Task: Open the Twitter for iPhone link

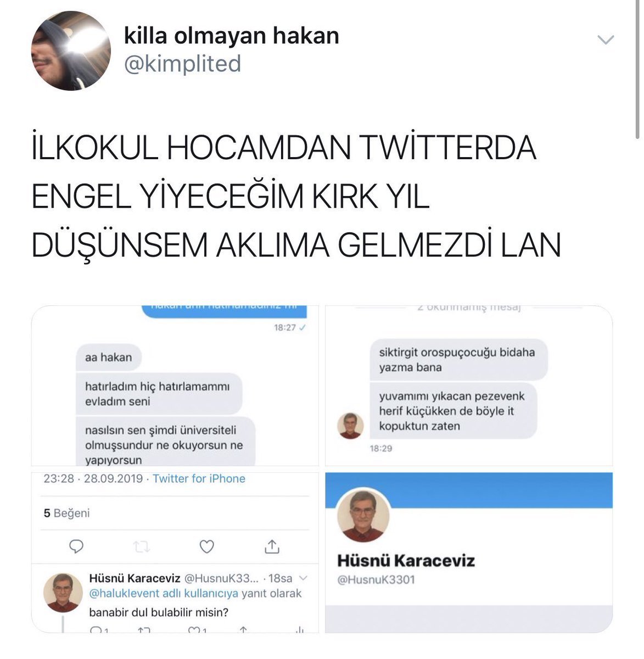Action: 199,478
